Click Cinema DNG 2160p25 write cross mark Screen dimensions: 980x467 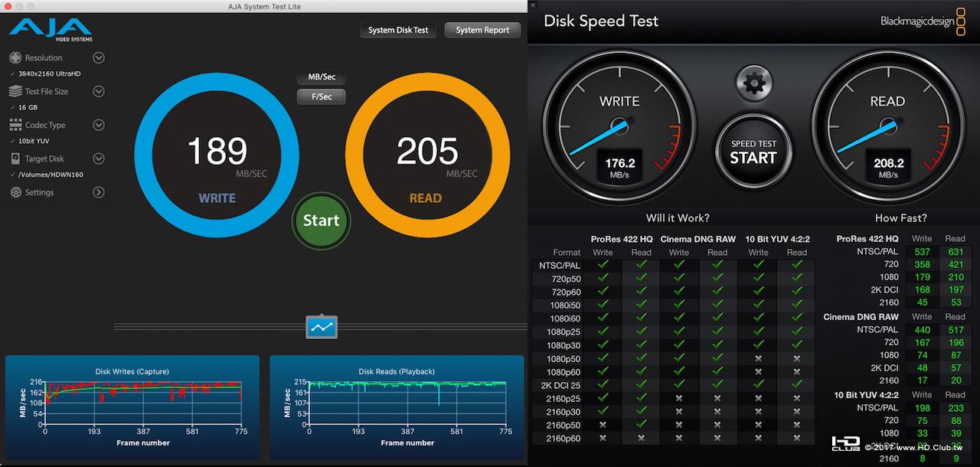coord(679,398)
